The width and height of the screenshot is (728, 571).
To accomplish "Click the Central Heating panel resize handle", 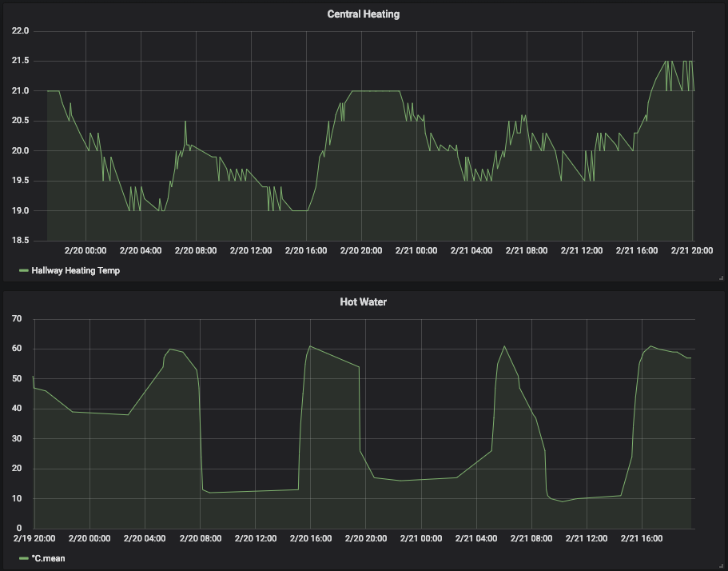I will pos(721,278).
